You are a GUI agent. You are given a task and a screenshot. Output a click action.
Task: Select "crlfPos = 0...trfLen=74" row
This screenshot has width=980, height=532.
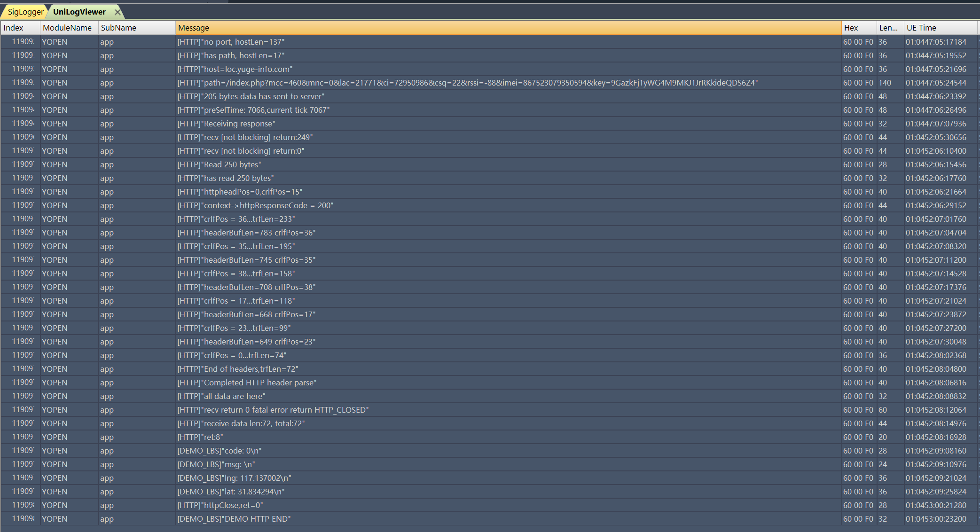click(x=489, y=355)
